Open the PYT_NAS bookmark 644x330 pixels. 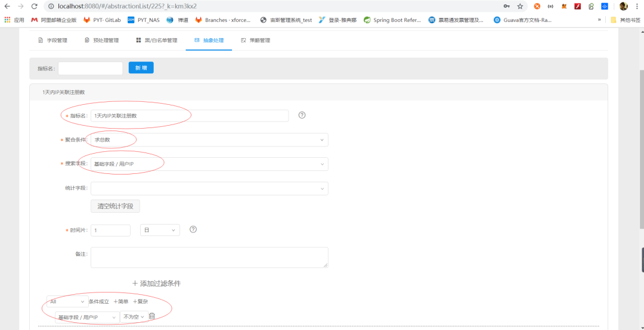[x=143, y=20]
